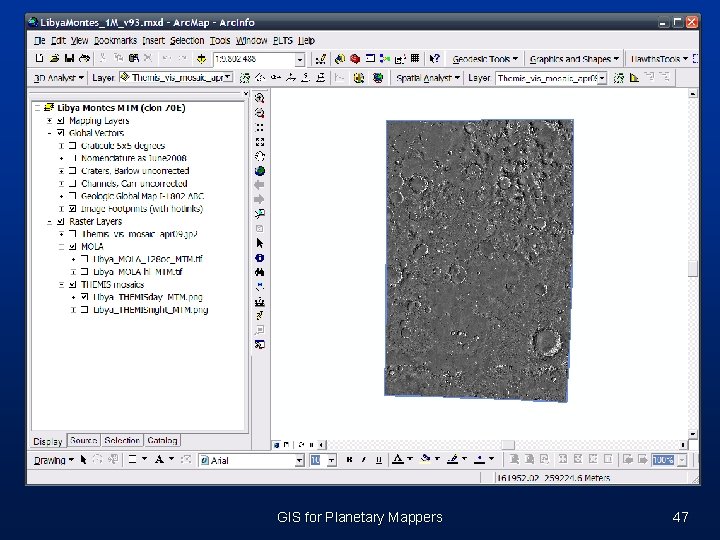The image size is (720, 540).
Task: Open the PLTS menu
Action: click(x=282, y=40)
